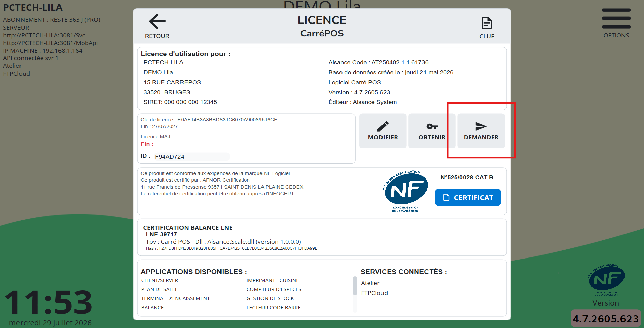The image size is (644, 328).
Task: Click the RETOUR back arrow icon
Action: coord(157,22)
